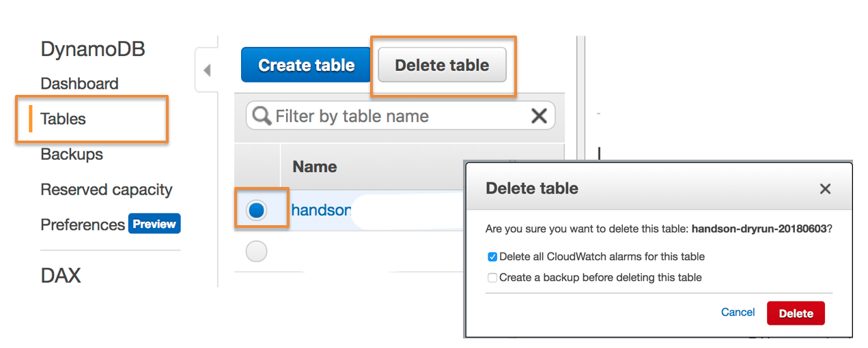Open Dashboard in DynamoDB sidebar
The height and width of the screenshot is (348, 868).
point(79,84)
